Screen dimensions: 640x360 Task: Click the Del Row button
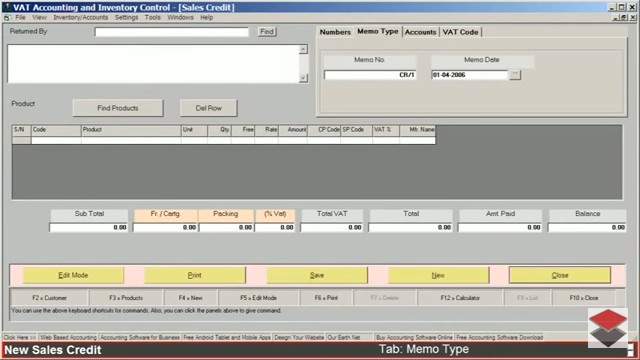point(209,108)
